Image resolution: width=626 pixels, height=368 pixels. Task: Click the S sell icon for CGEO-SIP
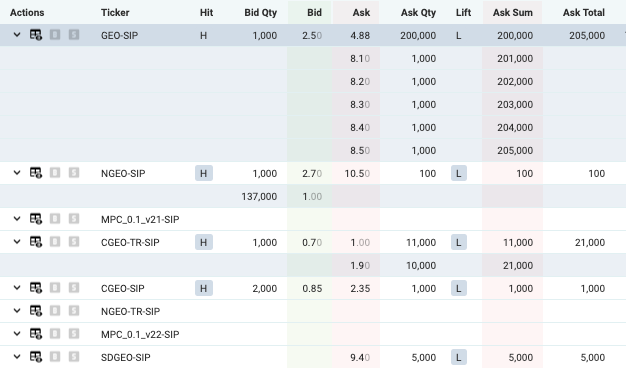coord(74,288)
